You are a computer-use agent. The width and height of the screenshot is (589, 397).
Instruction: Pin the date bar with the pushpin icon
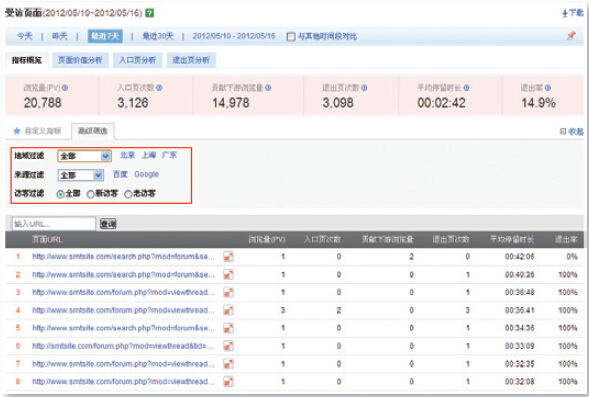coord(571,35)
